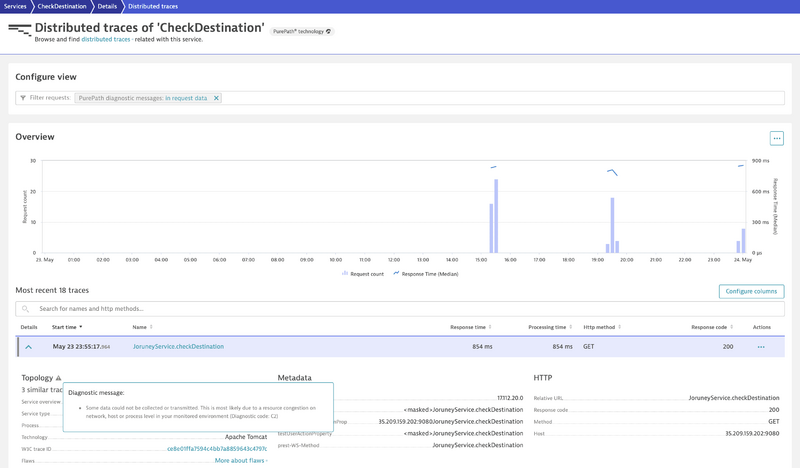Viewport: 800px width, 468px height.
Task: Sort by Processing time column header
Action: (x=549, y=327)
